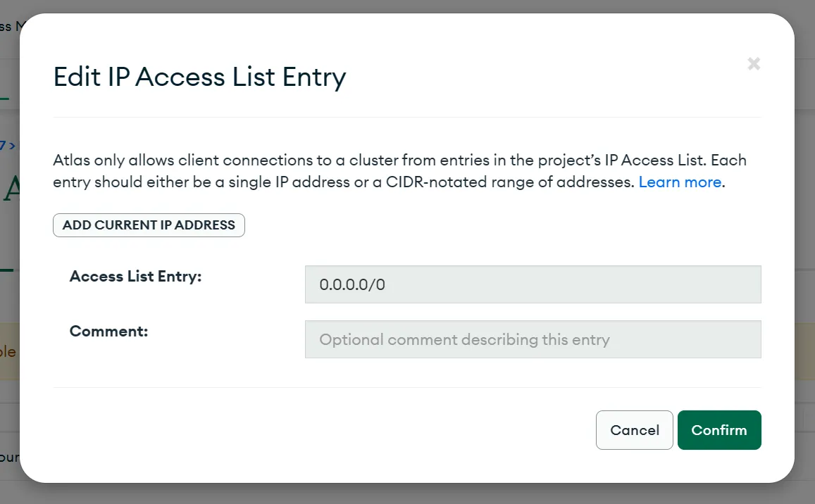This screenshot has height=504, width=815.
Task: Click the optional comment placeholder text
Action: (464, 339)
